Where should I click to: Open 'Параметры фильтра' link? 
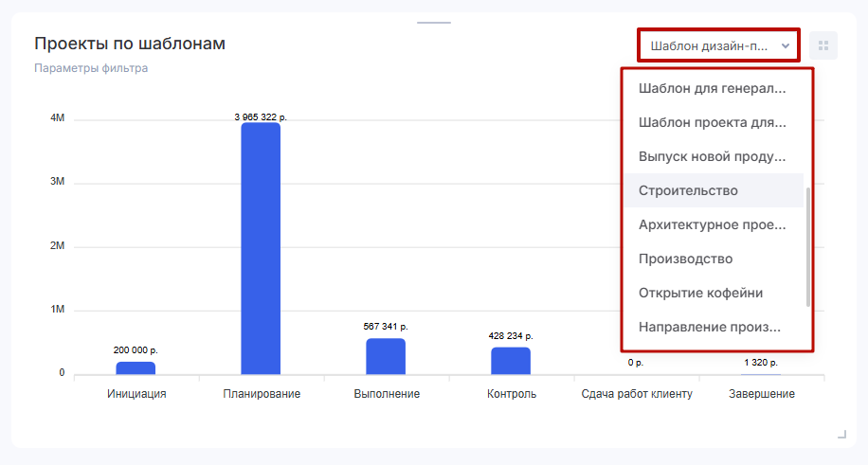(x=91, y=68)
